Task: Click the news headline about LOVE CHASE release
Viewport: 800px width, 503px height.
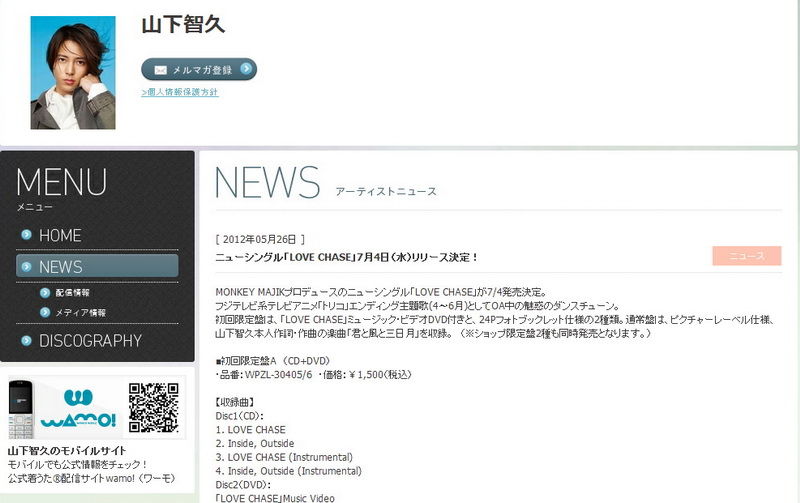Action: [346, 257]
